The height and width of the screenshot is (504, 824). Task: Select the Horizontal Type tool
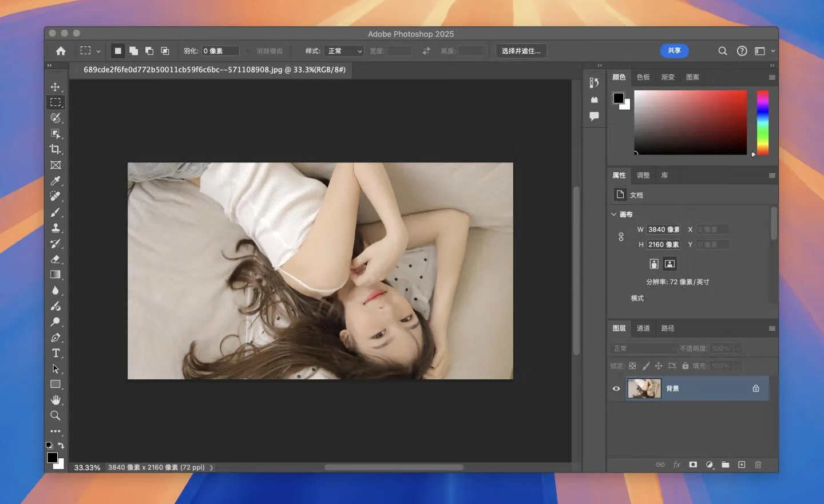(x=56, y=353)
